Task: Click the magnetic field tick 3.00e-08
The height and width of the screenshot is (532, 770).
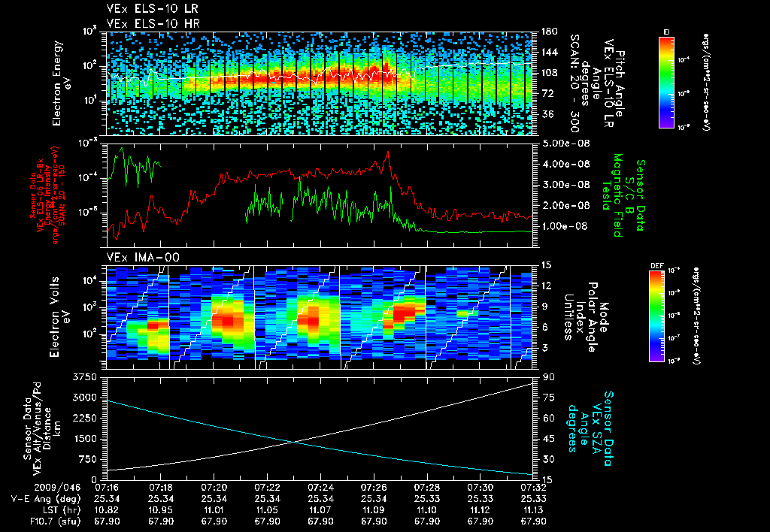Action: click(x=565, y=185)
